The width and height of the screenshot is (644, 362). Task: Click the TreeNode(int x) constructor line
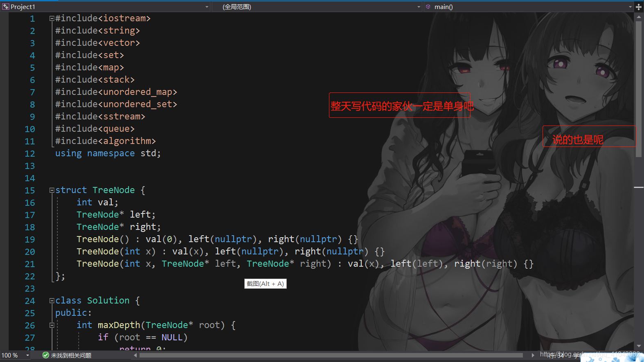(x=231, y=252)
